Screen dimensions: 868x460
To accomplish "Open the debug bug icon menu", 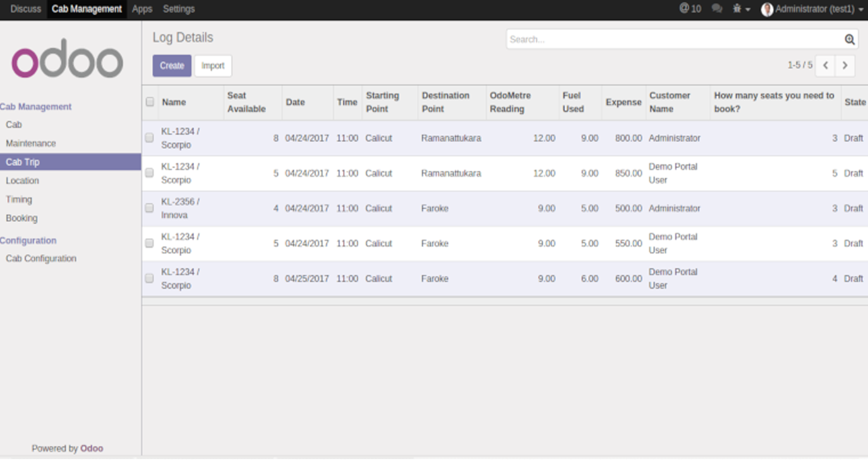I will pyautogui.click(x=741, y=9).
